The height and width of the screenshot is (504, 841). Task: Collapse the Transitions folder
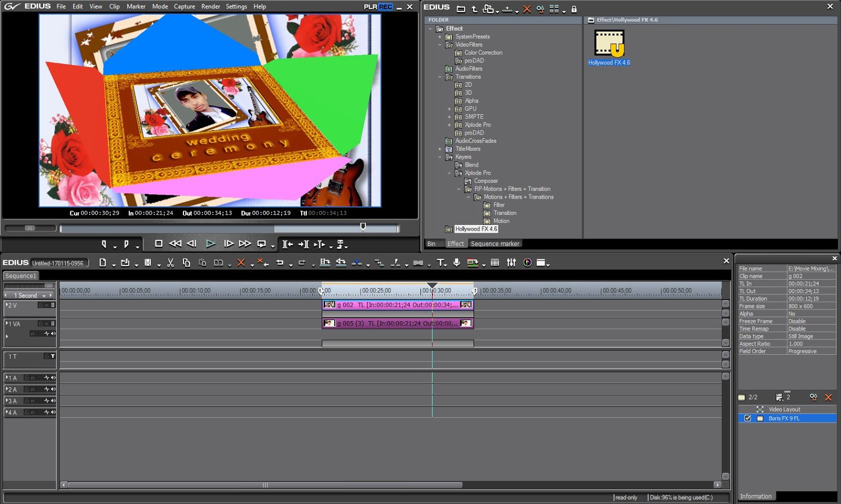(x=440, y=77)
